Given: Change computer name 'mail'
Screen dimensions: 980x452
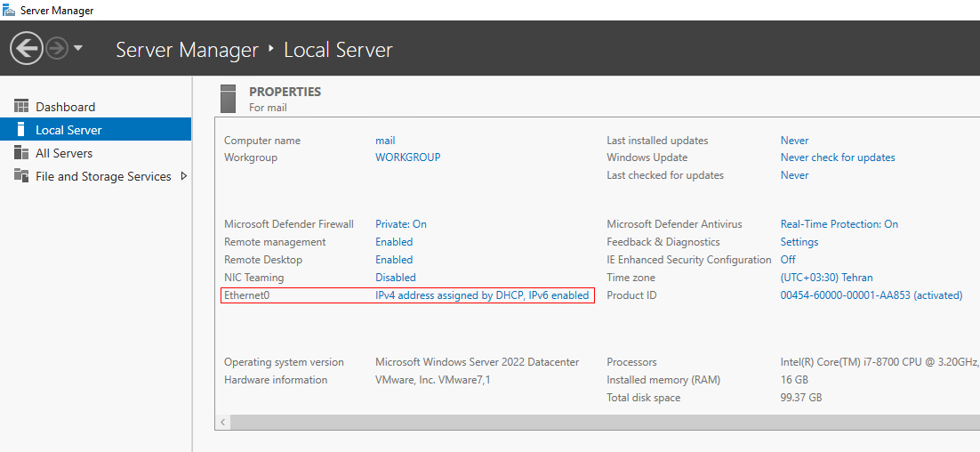Looking at the screenshot, I should tap(385, 141).
